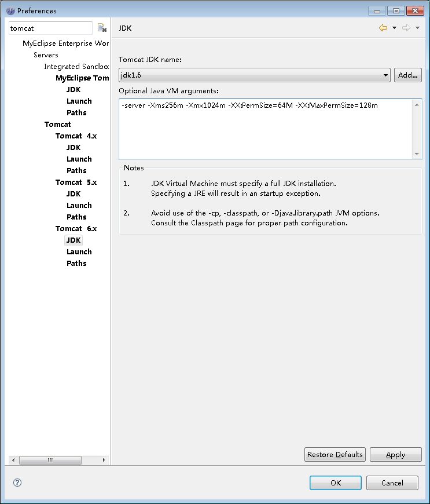Select JDK under Tomcat 4.x
The image size is (430, 504).
[x=73, y=148]
